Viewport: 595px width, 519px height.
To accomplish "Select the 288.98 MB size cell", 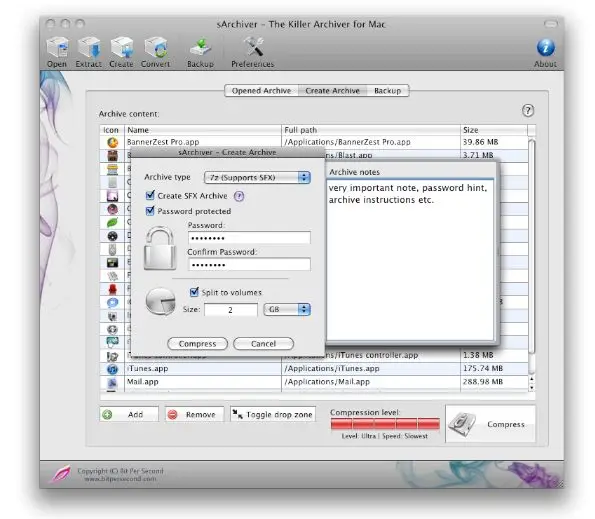I will pyautogui.click(x=494, y=382).
